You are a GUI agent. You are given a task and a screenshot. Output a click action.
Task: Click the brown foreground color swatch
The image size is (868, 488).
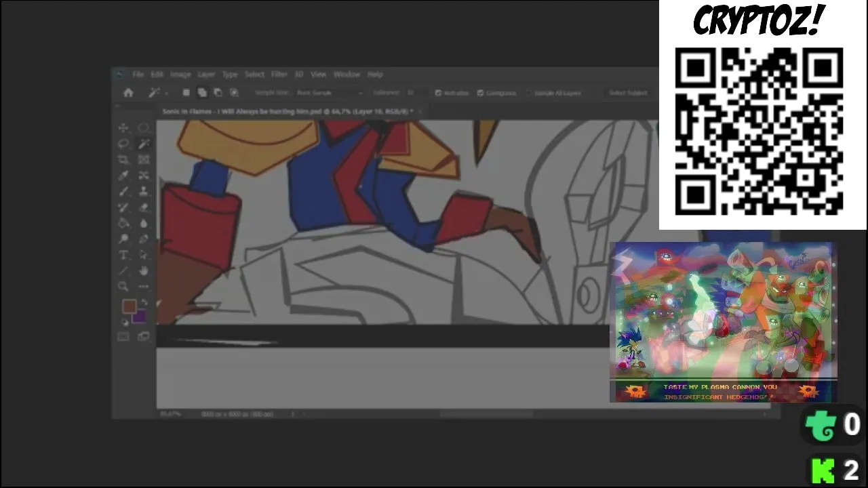129,307
